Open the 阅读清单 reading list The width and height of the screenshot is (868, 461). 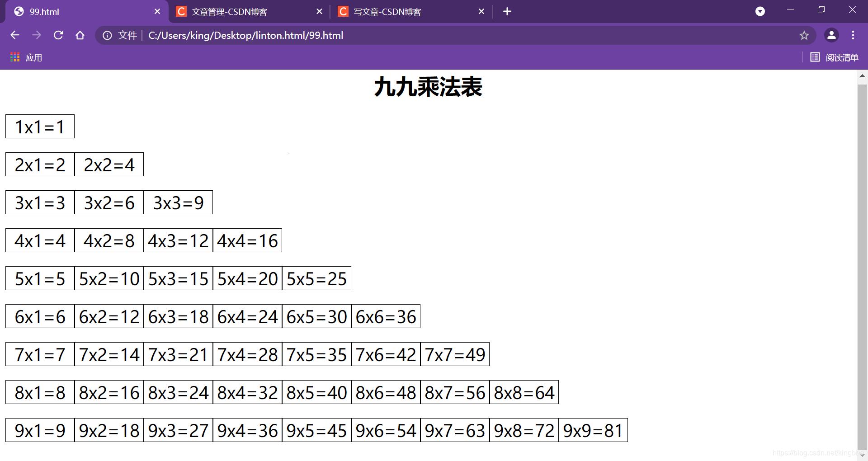[834, 57]
